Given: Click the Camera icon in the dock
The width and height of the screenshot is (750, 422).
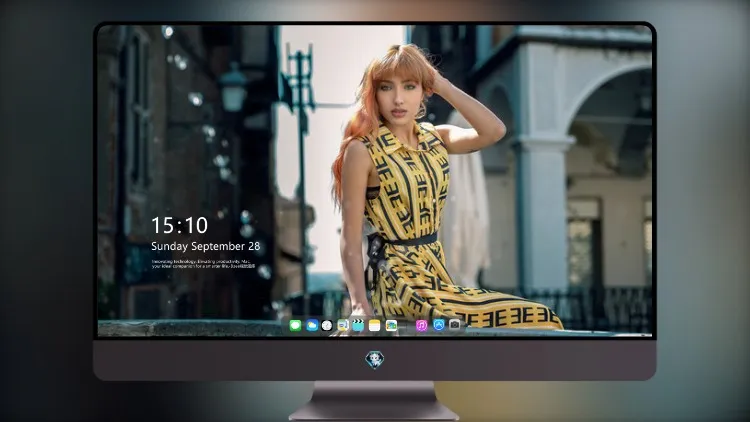Looking at the screenshot, I should [455, 325].
